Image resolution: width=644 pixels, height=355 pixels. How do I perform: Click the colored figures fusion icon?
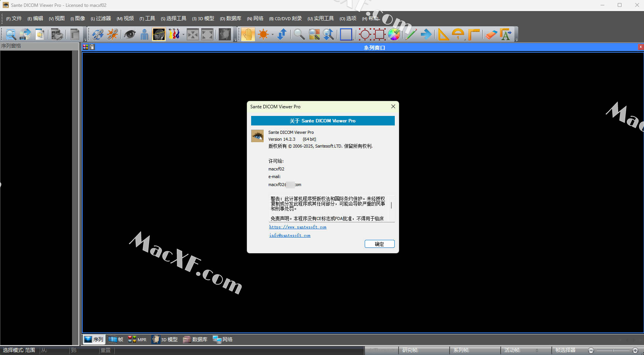pyautogui.click(x=174, y=34)
